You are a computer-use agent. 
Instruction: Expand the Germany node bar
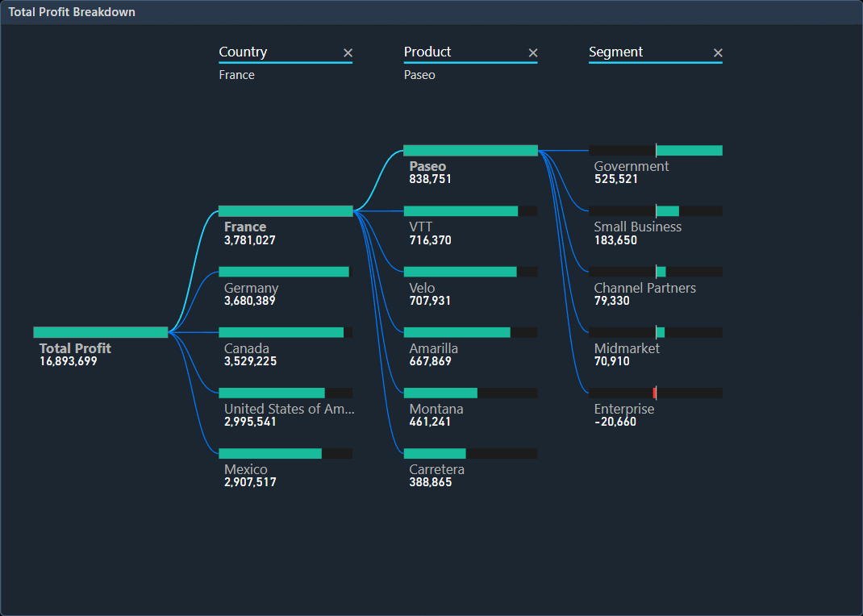284,272
